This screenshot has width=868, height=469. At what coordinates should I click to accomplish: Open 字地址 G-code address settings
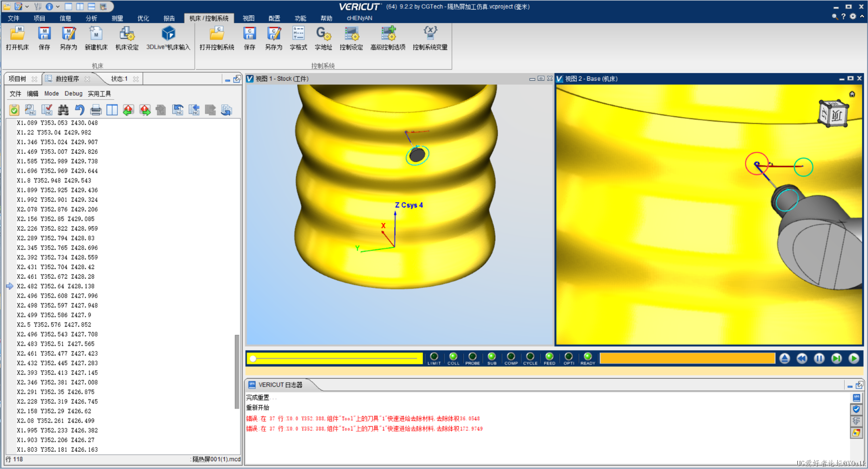(x=323, y=38)
